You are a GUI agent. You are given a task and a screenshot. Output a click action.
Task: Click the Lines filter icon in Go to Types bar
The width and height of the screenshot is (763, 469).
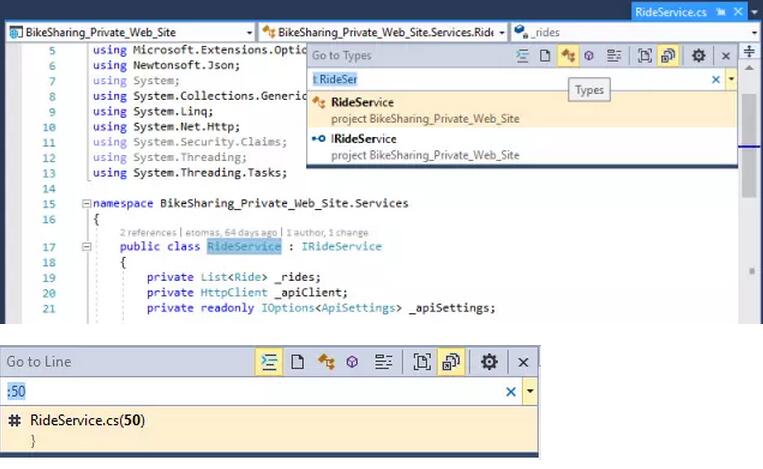tap(523, 56)
